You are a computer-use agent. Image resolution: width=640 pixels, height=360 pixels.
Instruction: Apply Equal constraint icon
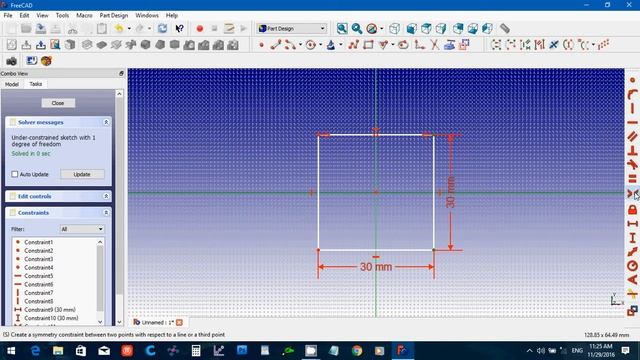click(x=632, y=178)
